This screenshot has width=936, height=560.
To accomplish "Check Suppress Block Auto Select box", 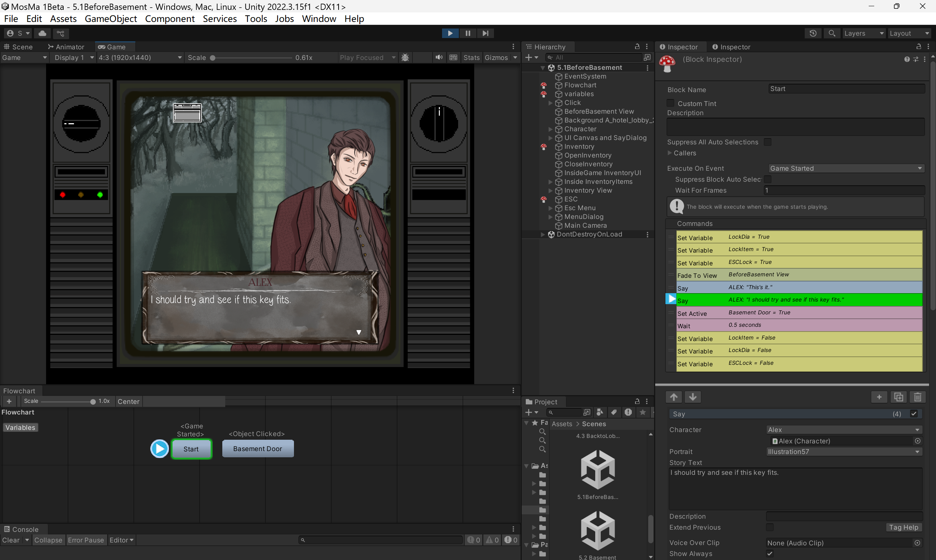I will (x=767, y=179).
